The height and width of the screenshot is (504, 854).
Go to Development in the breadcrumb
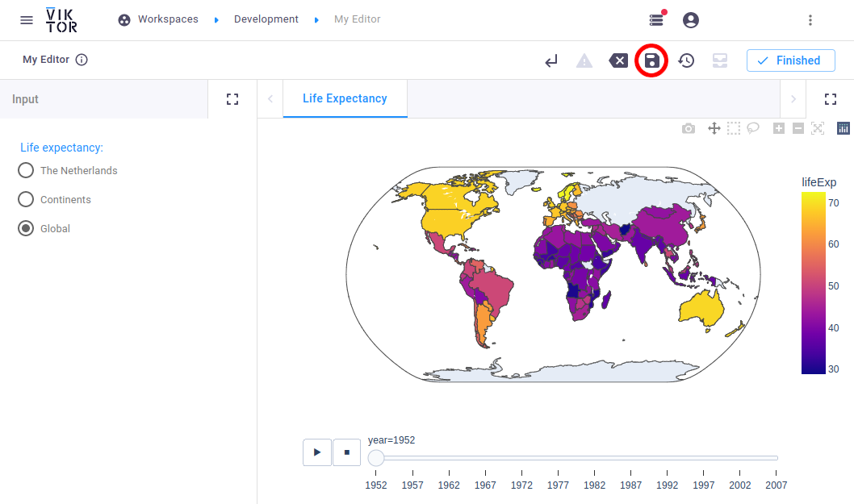(x=266, y=19)
